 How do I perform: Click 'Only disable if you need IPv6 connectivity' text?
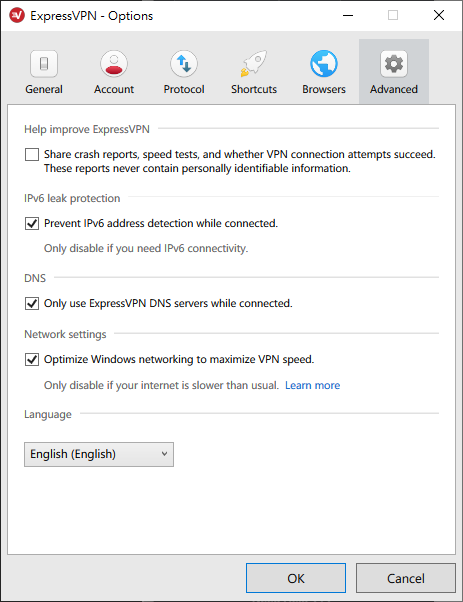[146, 248]
